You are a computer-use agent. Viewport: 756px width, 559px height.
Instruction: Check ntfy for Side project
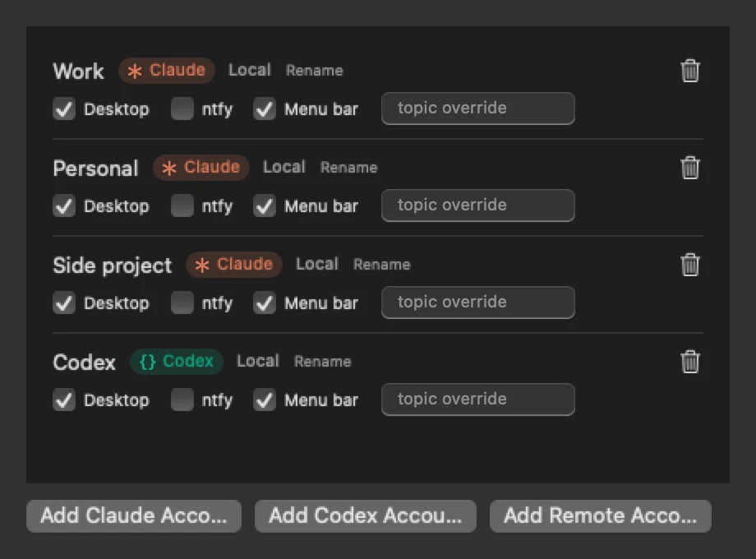click(x=182, y=303)
